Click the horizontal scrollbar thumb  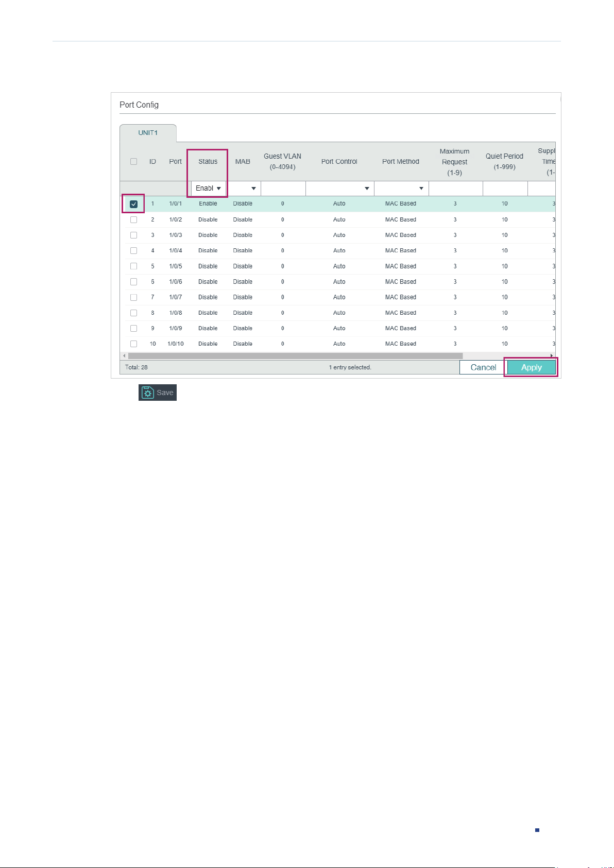pyautogui.click(x=296, y=356)
